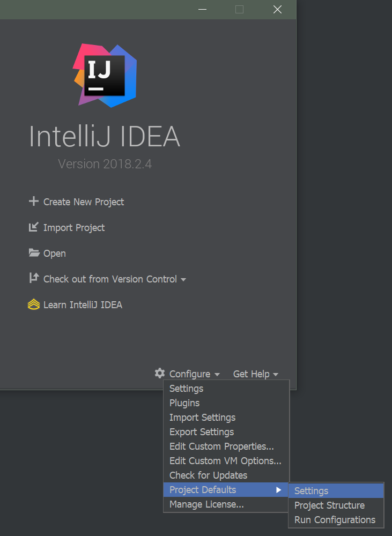
Task: Choose Export Settings menu entry
Action: (226, 432)
